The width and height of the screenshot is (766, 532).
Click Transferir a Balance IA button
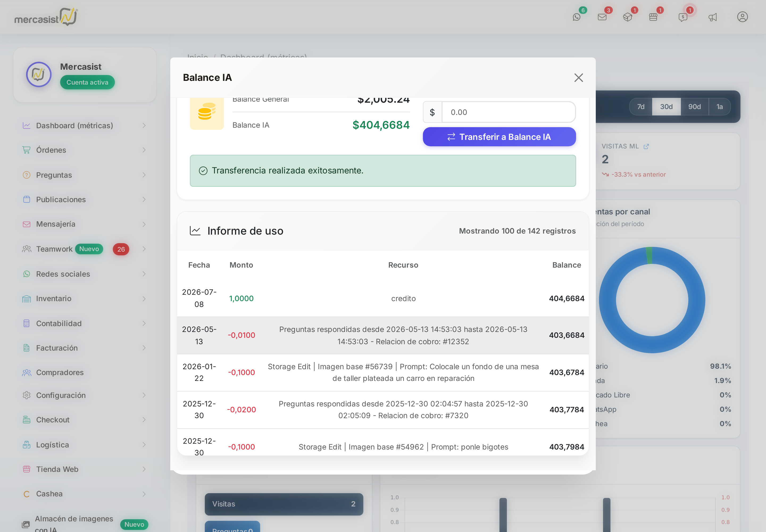point(499,137)
